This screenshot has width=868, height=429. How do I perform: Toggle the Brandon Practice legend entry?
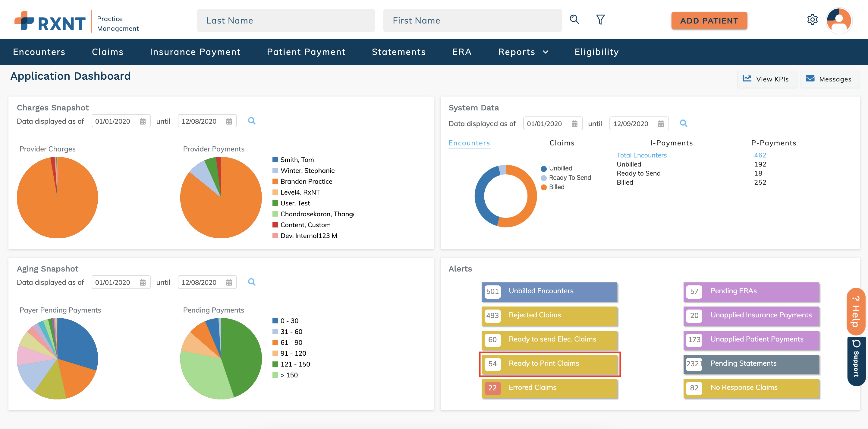click(306, 181)
